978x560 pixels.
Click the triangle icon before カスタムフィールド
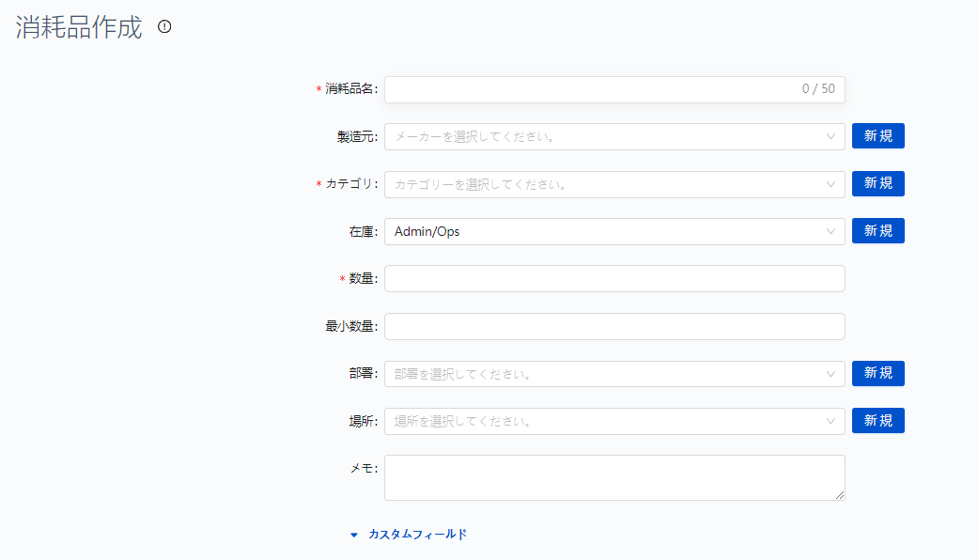point(354,533)
